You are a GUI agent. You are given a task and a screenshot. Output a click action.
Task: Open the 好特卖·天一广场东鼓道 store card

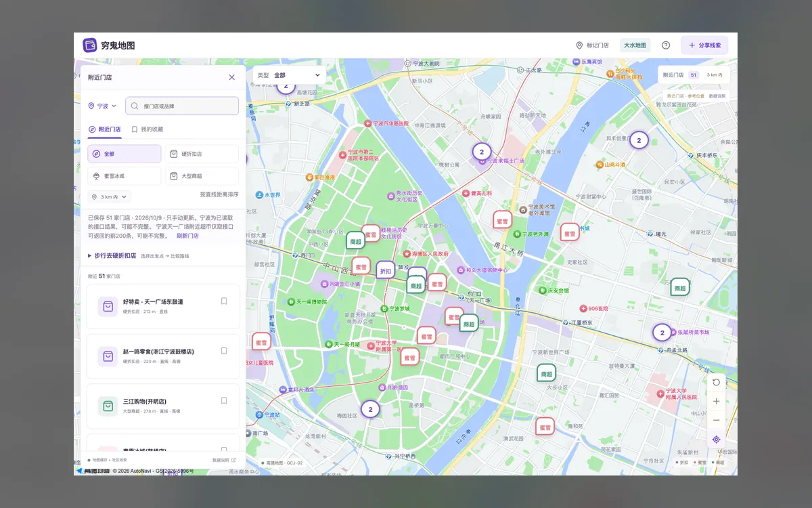[163, 306]
